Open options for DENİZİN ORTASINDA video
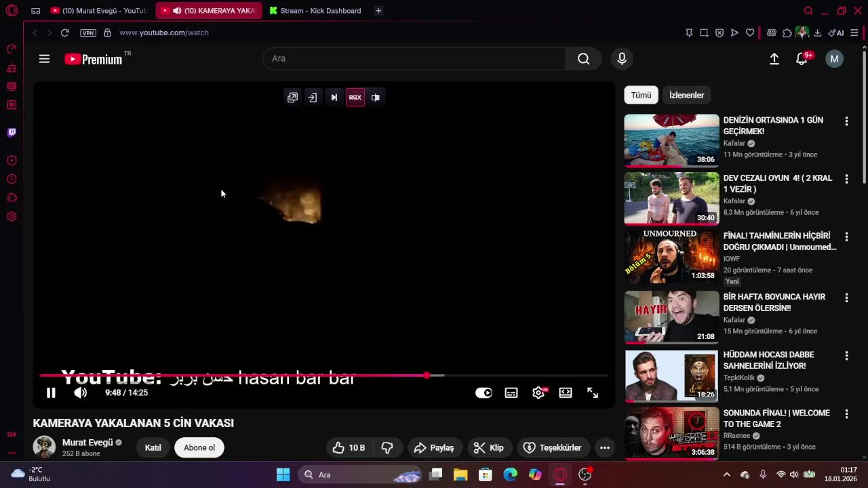The width and height of the screenshot is (868, 488). click(x=846, y=121)
